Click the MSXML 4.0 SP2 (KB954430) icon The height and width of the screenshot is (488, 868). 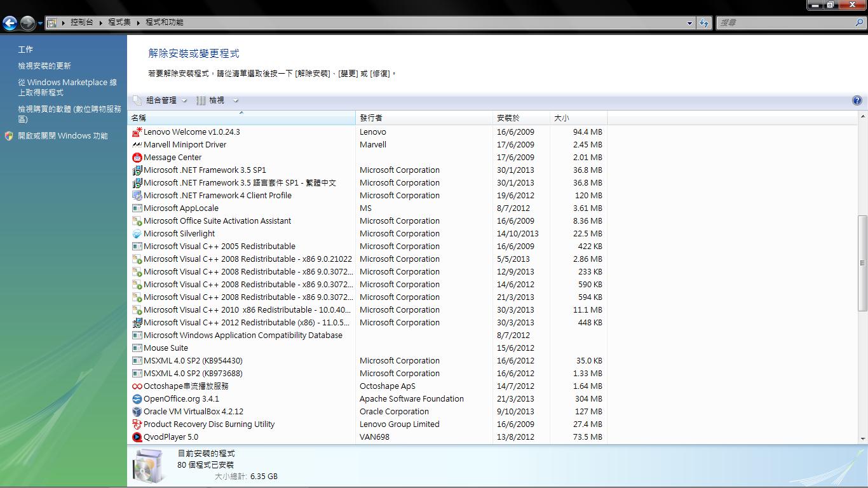[137, 361]
